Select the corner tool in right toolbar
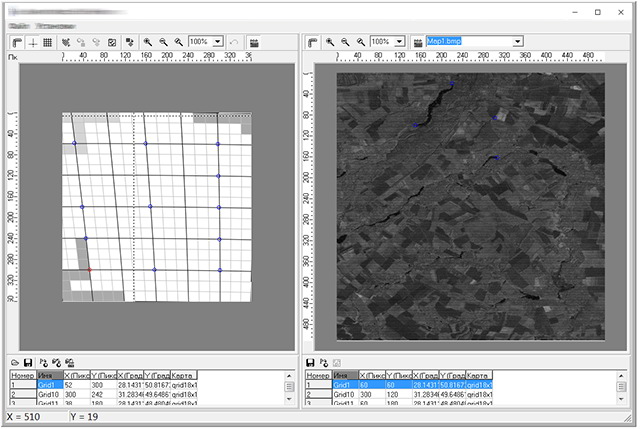This screenshot has height=429, width=640. tap(313, 42)
